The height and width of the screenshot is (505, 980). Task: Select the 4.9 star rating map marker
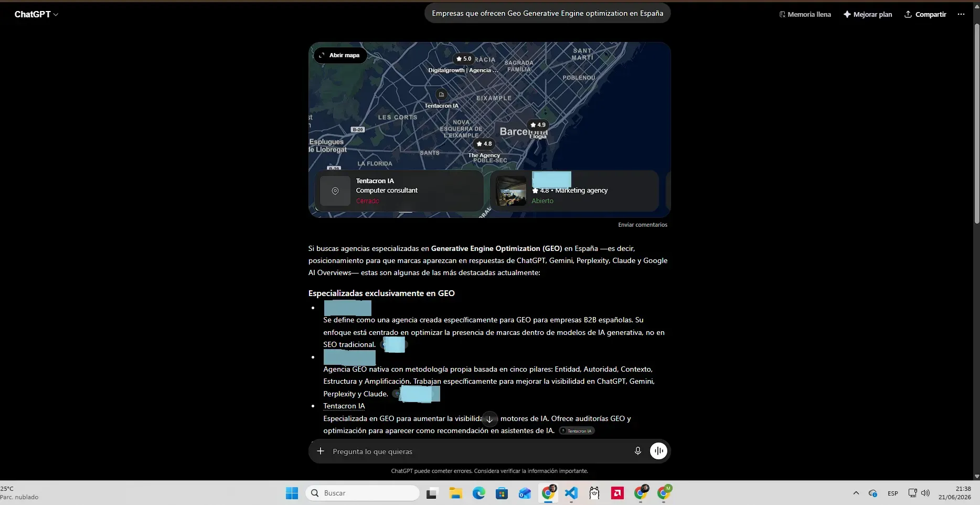point(538,125)
